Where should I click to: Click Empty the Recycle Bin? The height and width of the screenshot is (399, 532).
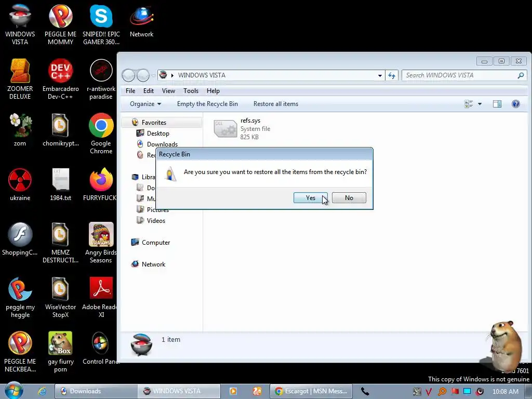click(207, 104)
